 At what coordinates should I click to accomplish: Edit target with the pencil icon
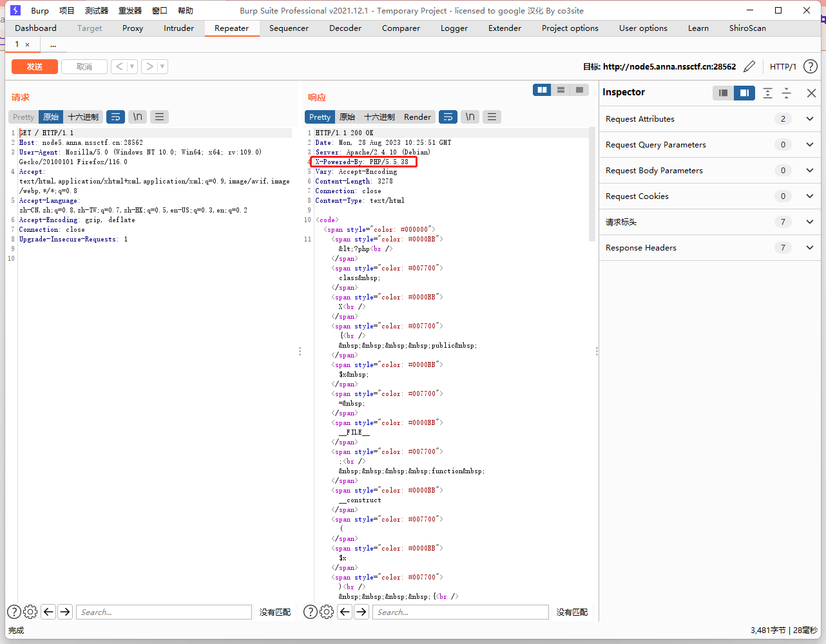749,66
